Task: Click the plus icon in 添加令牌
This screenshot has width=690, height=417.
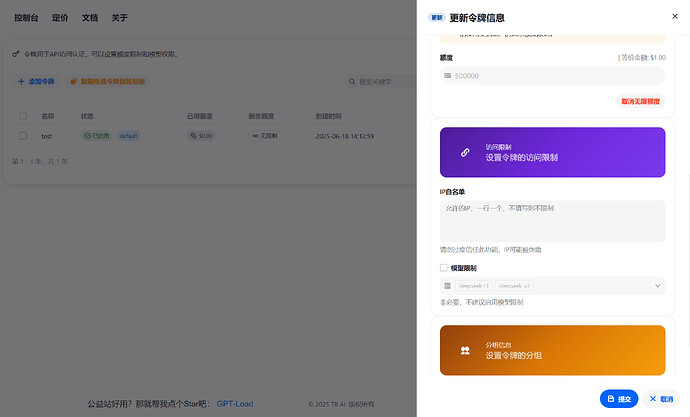Action: point(21,81)
